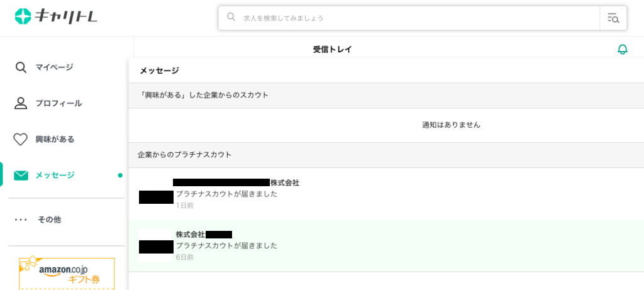The width and height of the screenshot is (644, 290).
Task: Click the メッセージ panel title
Action: pos(159,70)
